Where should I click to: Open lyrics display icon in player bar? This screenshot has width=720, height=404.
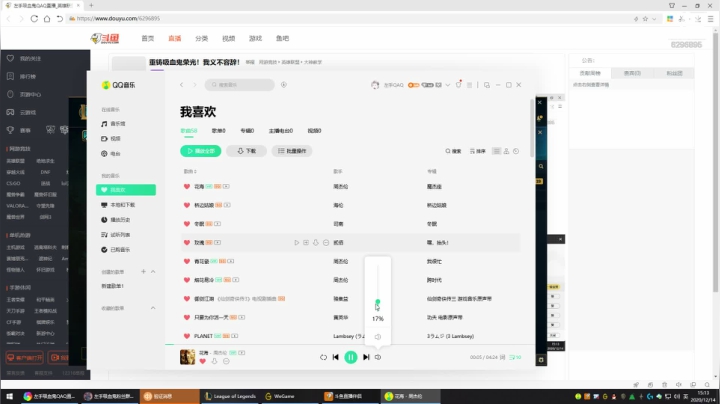[x=502, y=357]
